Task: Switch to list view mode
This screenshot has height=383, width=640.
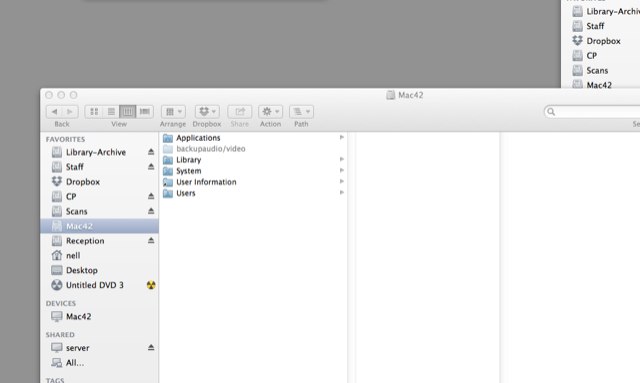Action: (x=111, y=111)
